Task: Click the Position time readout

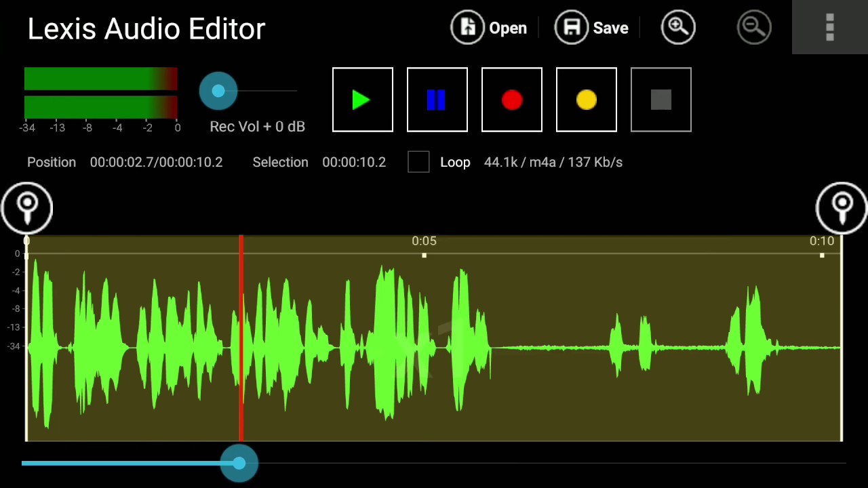Action: 156,162
